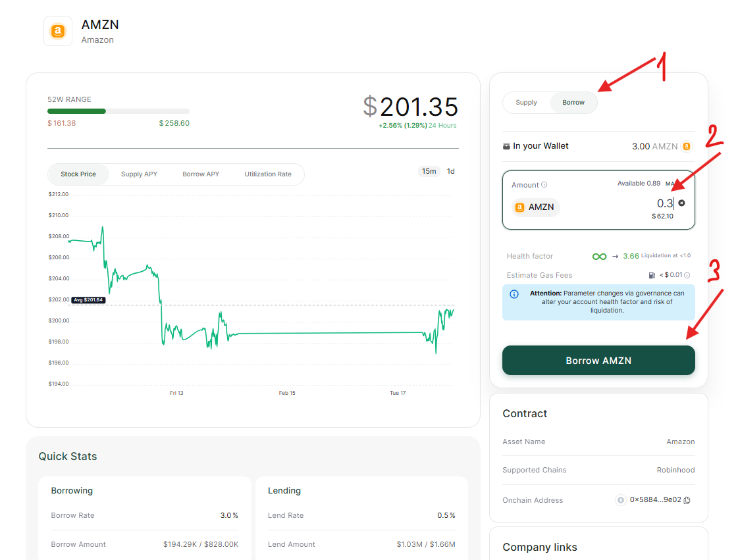View the Utilization Rate chart tab

tap(268, 174)
